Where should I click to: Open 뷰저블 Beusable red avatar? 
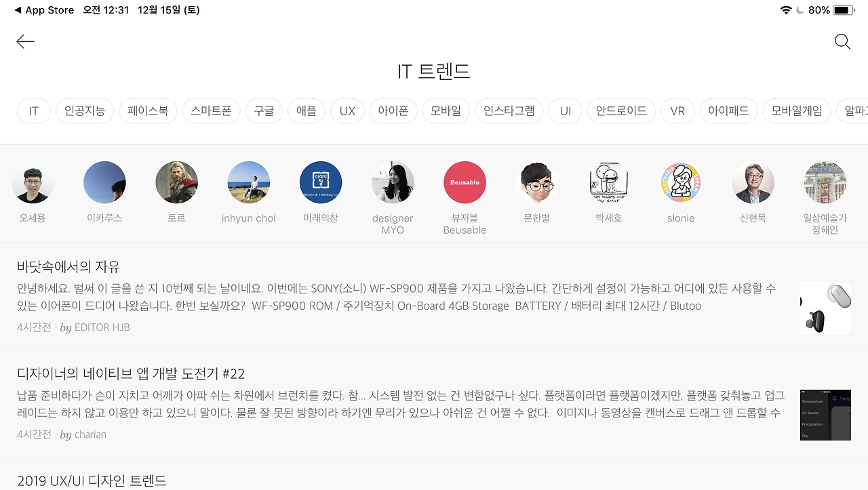[x=465, y=182]
